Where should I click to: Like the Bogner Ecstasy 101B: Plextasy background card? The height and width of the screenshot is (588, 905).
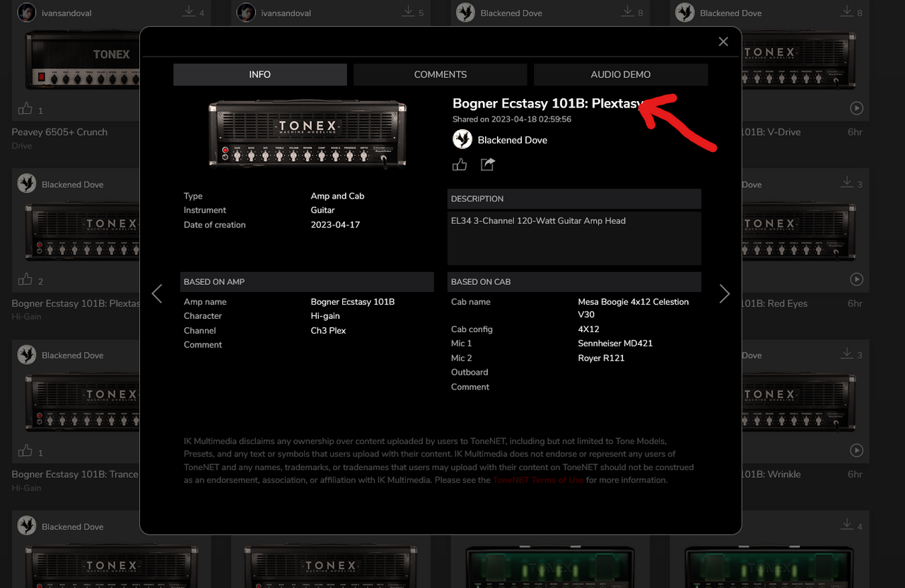(25, 280)
